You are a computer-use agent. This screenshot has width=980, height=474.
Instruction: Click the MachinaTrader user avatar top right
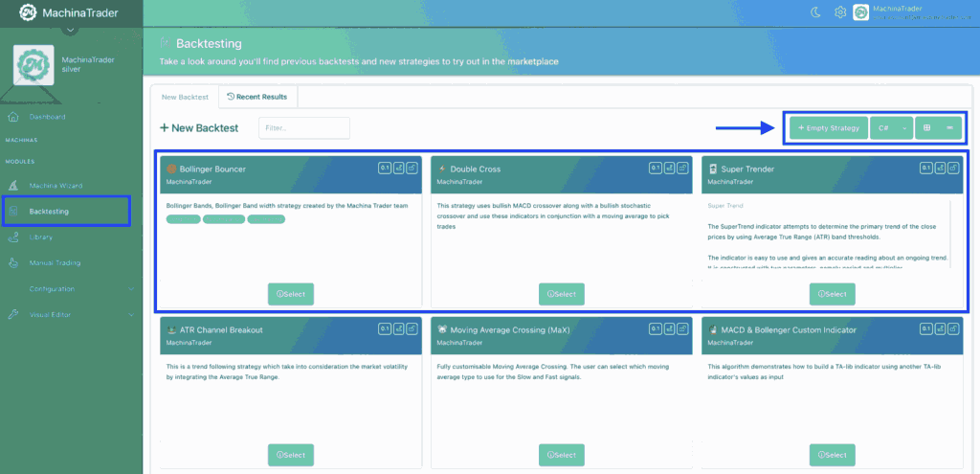pyautogui.click(x=861, y=11)
